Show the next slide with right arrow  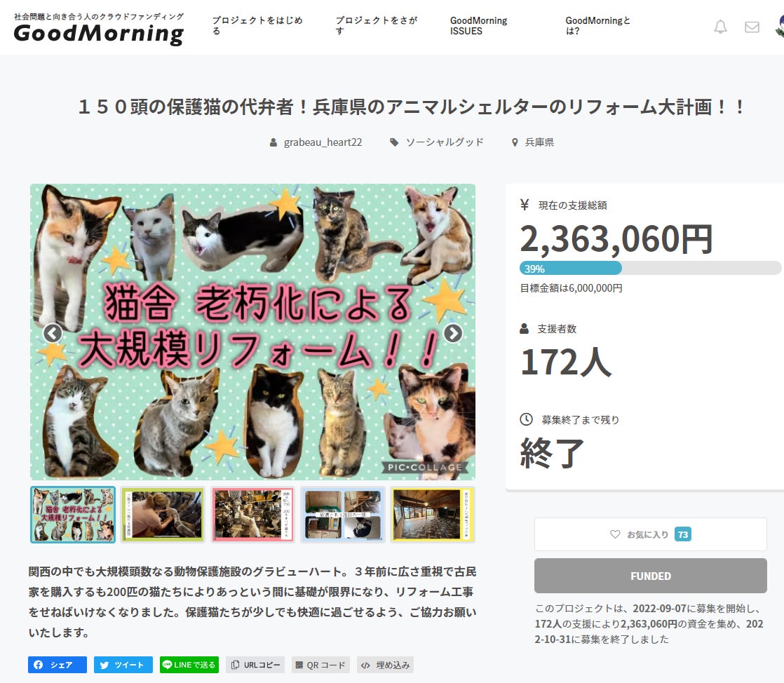pyautogui.click(x=453, y=333)
